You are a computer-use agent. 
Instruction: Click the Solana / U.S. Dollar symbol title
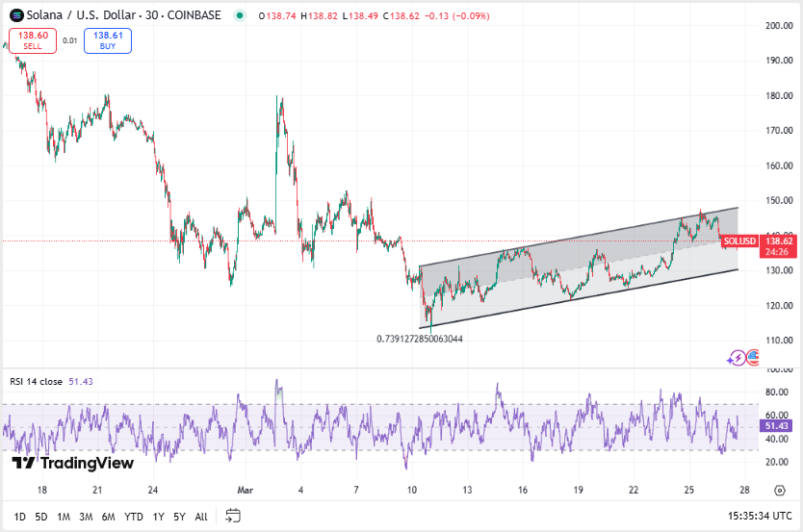(x=124, y=15)
